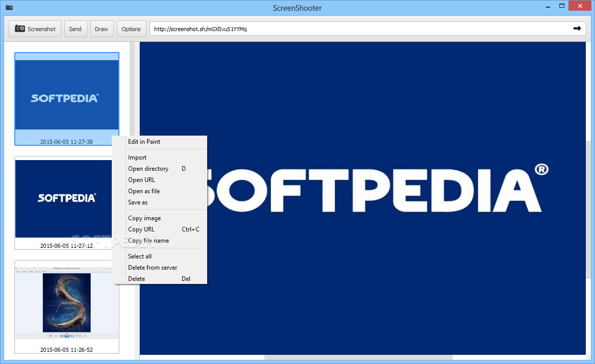The width and height of the screenshot is (595, 364).
Task: Close the ScreenShooter window
Action: coord(580,6)
